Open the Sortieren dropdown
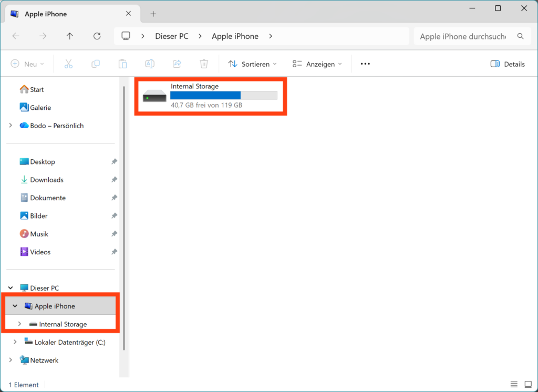 click(252, 64)
